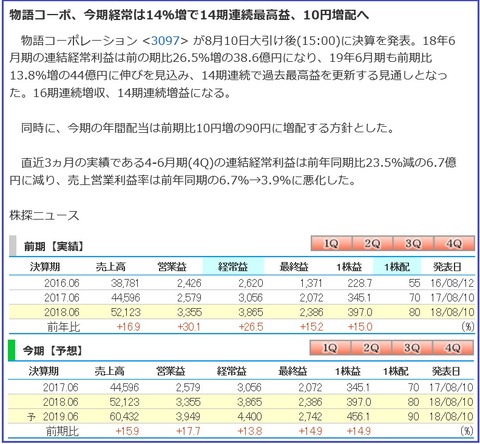This screenshot has height=444, width=480.
Task: Open stock code 3097 link
Action: (x=165, y=41)
